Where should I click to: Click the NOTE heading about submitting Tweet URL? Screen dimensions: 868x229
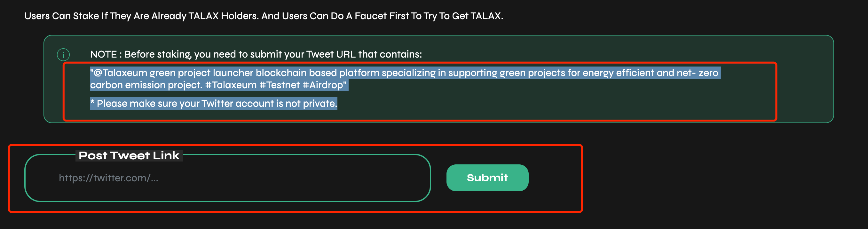tap(256, 54)
